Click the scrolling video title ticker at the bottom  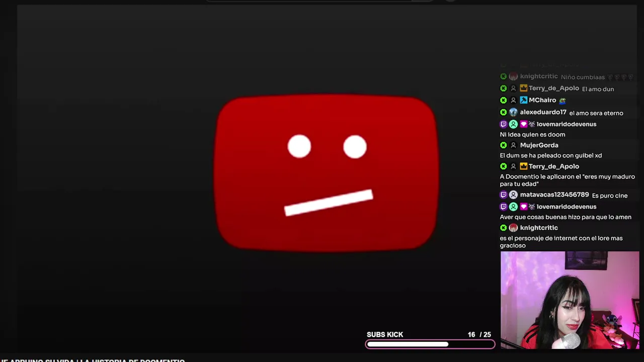tap(93, 360)
